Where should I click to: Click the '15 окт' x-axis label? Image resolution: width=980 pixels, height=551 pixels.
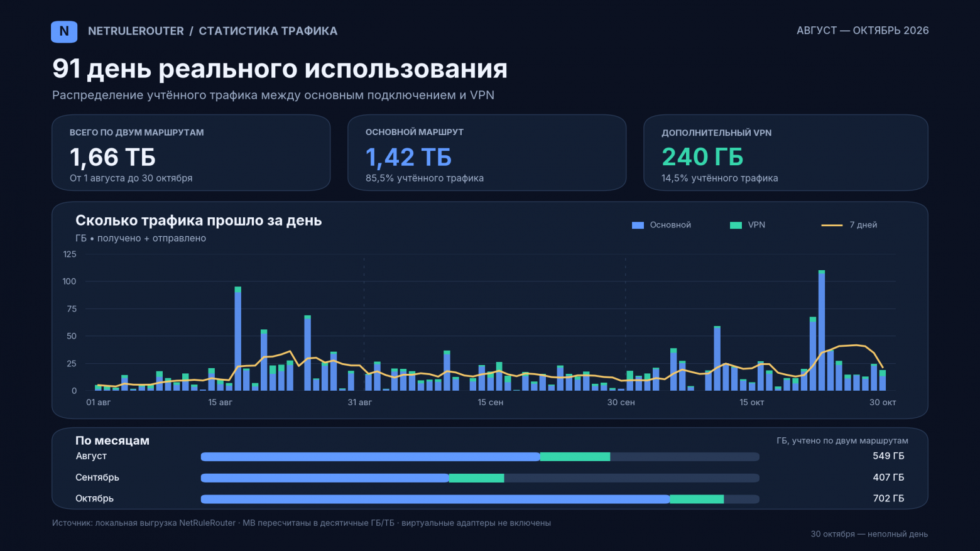point(751,402)
